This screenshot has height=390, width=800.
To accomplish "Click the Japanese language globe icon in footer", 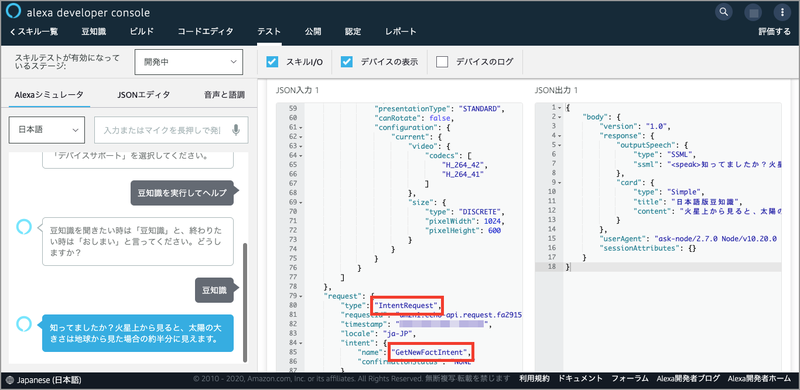I will pos(11,380).
